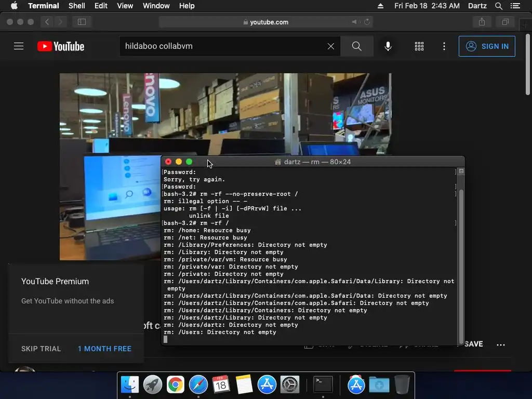This screenshot has height=399, width=532.
Task: Click the SIGN IN button
Action: tap(486, 46)
